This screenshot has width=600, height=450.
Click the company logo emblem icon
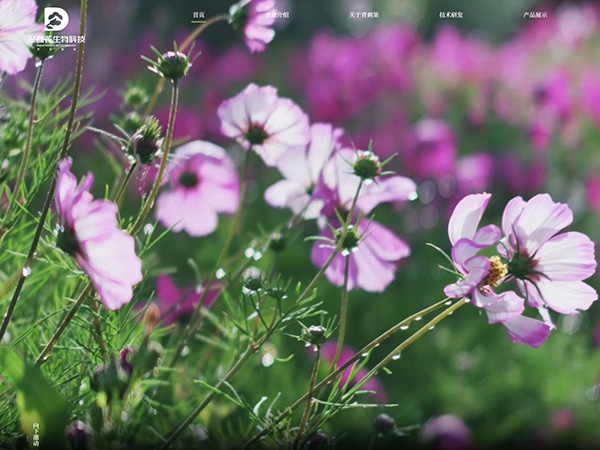pyautogui.click(x=56, y=18)
